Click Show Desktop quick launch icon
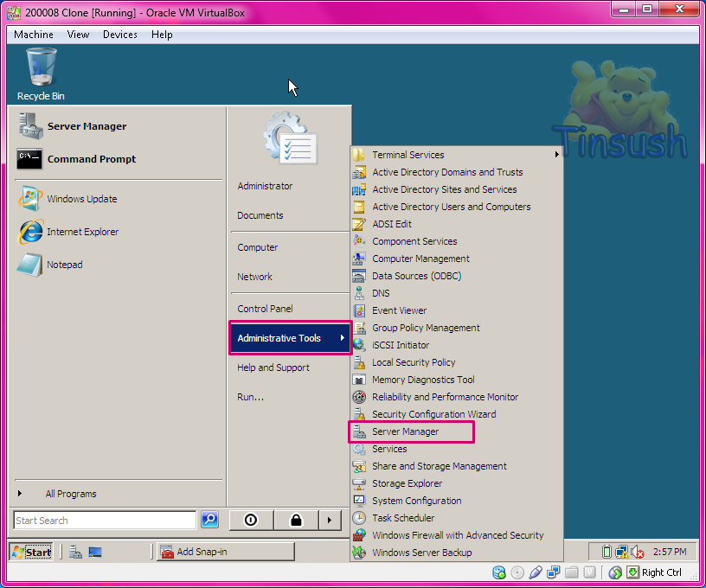 pyautogui.click(x=95, y=552)
